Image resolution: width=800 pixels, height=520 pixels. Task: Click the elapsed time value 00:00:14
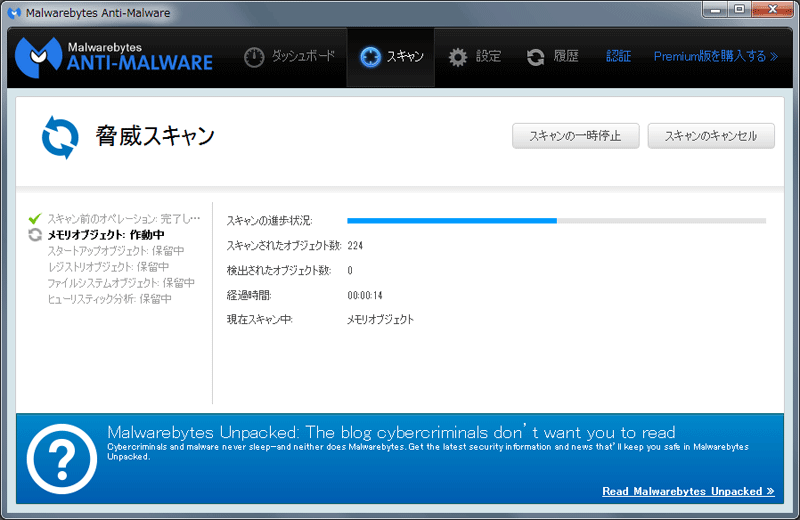(x=365, y=295)
